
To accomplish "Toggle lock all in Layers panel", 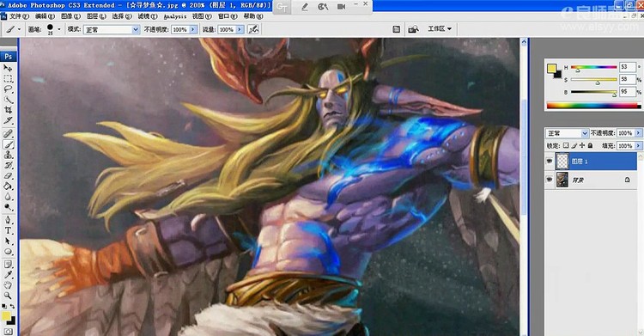I will [x=590, y=145].
